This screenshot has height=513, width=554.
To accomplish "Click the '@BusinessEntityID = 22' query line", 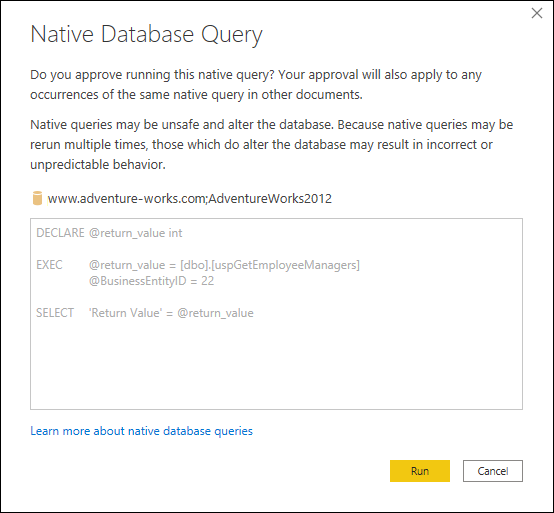I will click(x=151, y=281).
